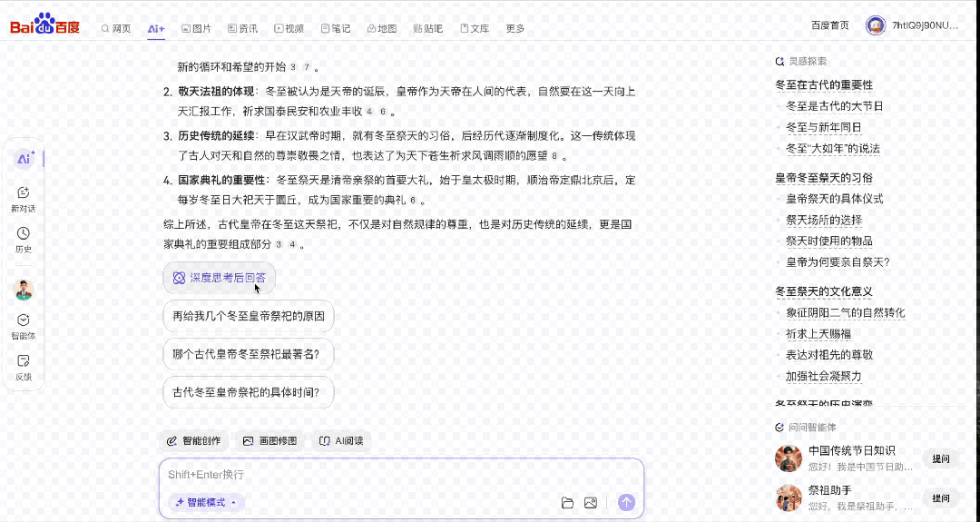Open the 画图修图 tool
Image resolution: width=980 pixels, height=522 pixels.
(x=270, y=440)
